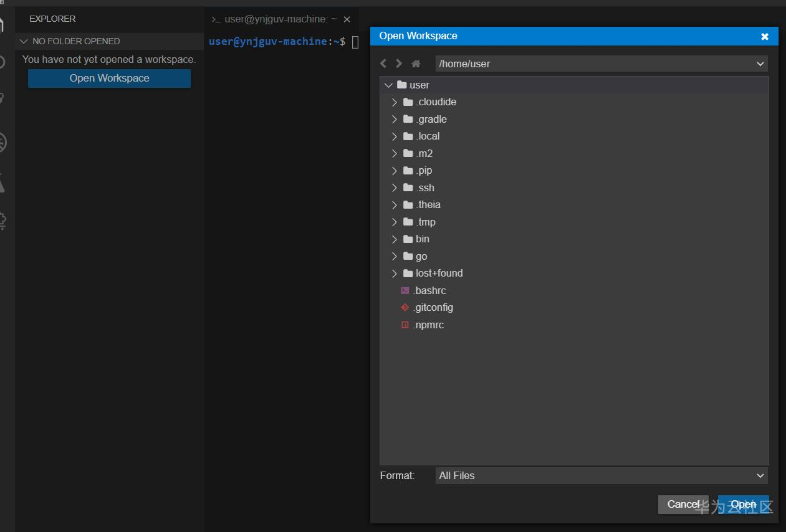Close the terminal tab
This screenshot has height=532, width=786.
pos(347,19)
